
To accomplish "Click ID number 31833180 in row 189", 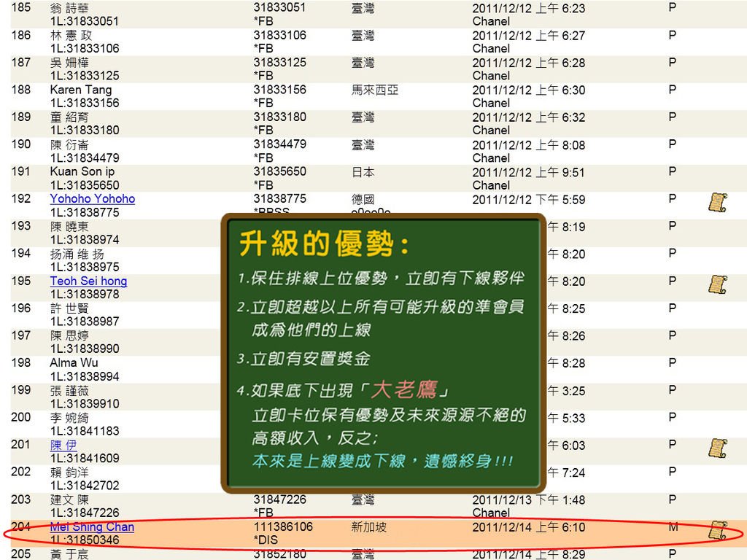I will 279,117.
